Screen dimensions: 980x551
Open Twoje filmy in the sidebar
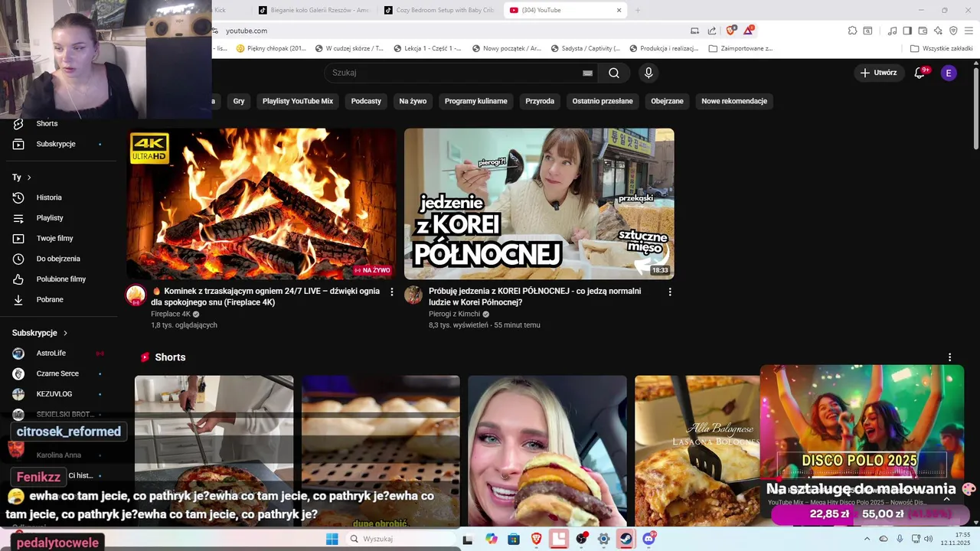click(x=54, y=238)
